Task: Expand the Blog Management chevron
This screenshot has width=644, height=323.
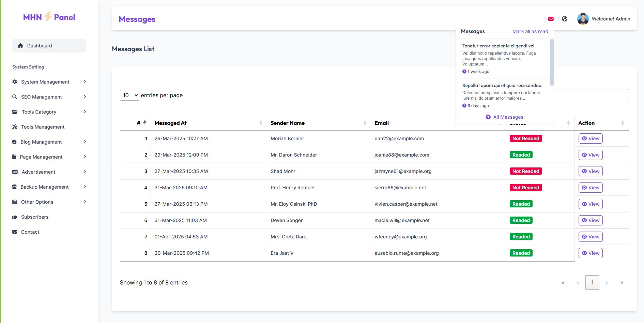Action: coord(85,142)
